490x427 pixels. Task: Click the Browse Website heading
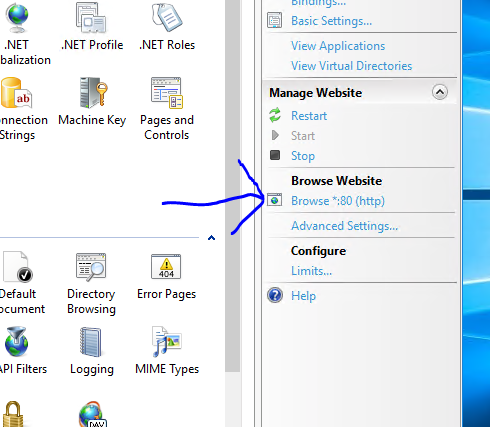click(336, 181)
